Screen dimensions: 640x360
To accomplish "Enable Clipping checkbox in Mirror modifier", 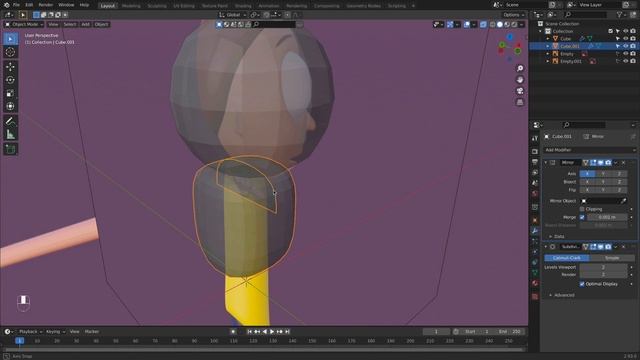I will [x=582, y=209].
